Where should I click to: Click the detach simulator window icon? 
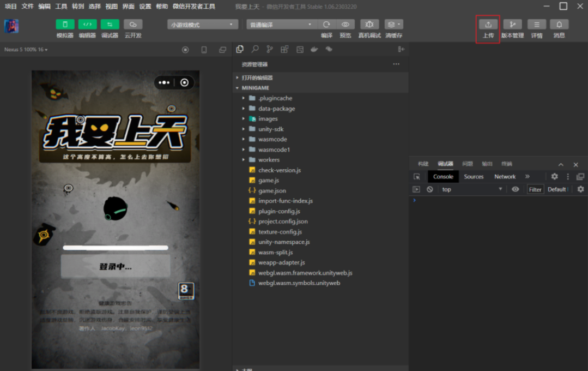[223, 50]
